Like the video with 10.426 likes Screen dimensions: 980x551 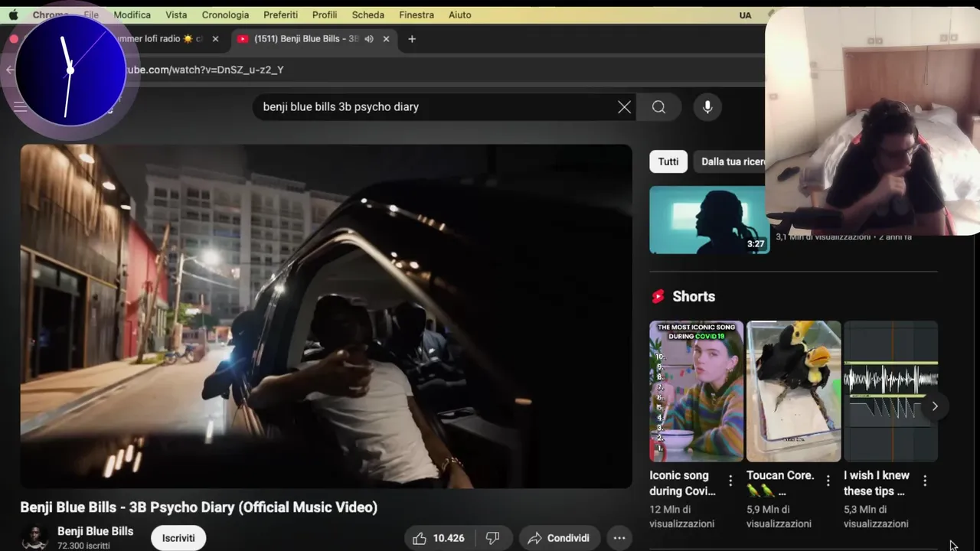pos(439,538)
